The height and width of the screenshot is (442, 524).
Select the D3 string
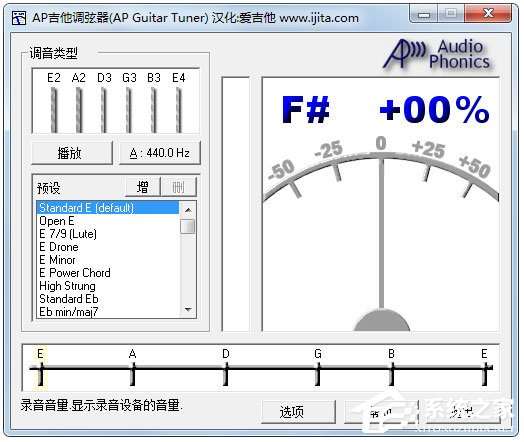point(104,110)
